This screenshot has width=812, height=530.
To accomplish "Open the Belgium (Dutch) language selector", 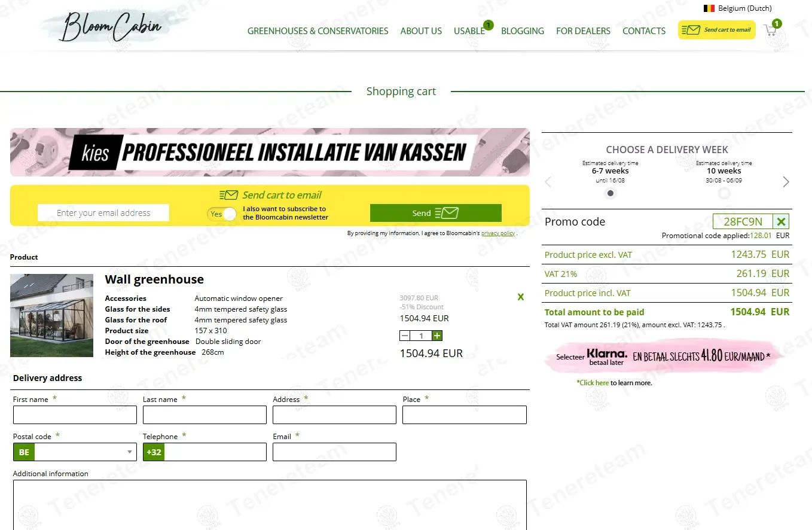I will [738, 8].
